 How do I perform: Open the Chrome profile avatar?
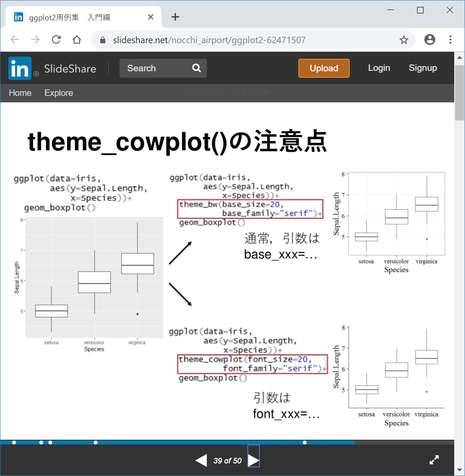point(430,40)
